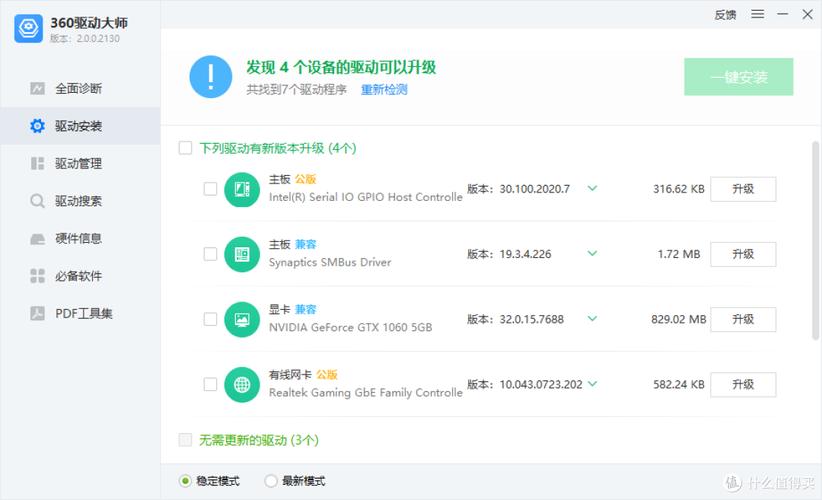822x500 pixels.
Task: Click the 兼容 tag on 显卡 row
Action: pyautogui.click(x=306, y=309)
